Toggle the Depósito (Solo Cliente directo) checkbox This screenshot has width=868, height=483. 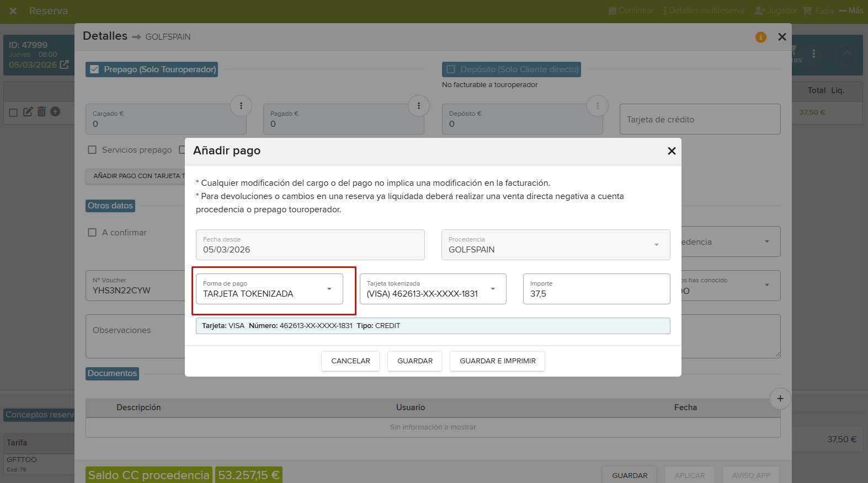point(451,69)
